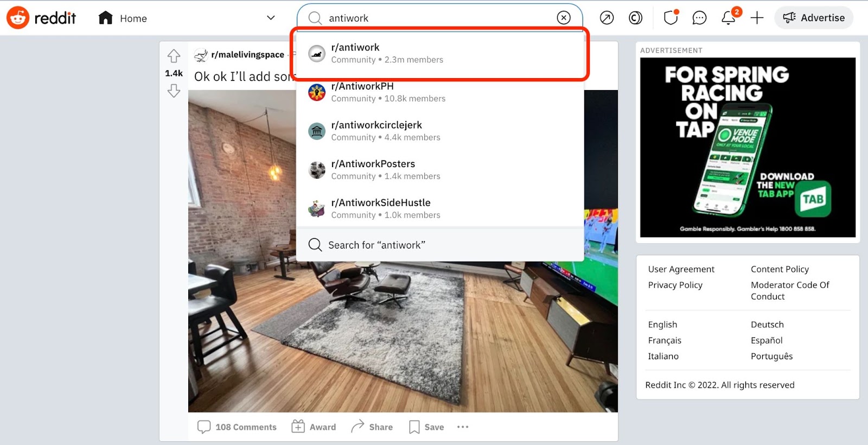The image size is (868, 445).
Task: Open the Popular arrow icon
Action: (x=607, y=18)
